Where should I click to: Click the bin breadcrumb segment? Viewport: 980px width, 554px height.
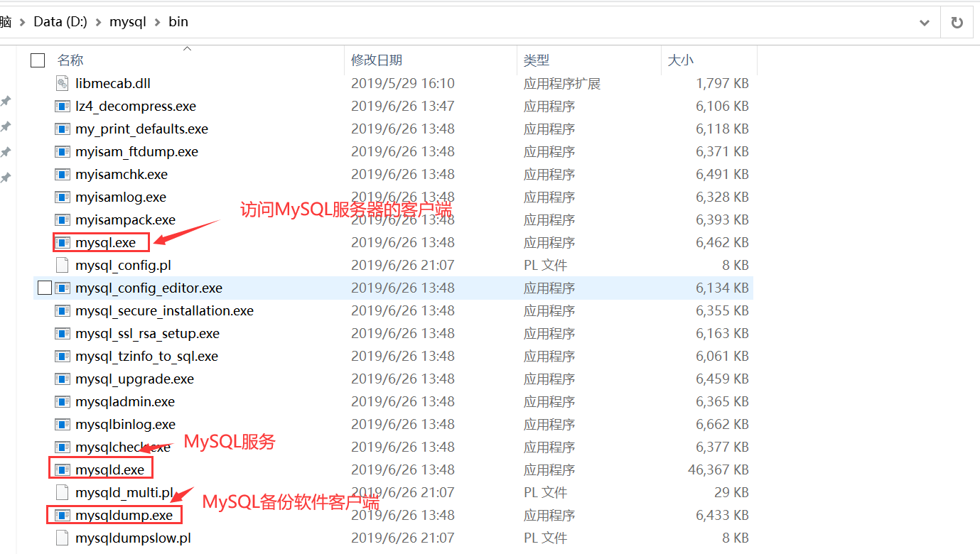click(178, 22)
